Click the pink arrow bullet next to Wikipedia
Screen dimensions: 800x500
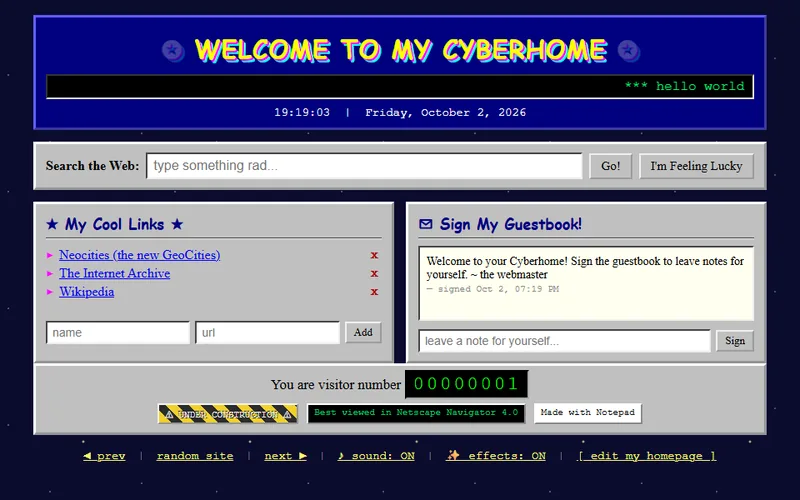(x=50, y=292)
